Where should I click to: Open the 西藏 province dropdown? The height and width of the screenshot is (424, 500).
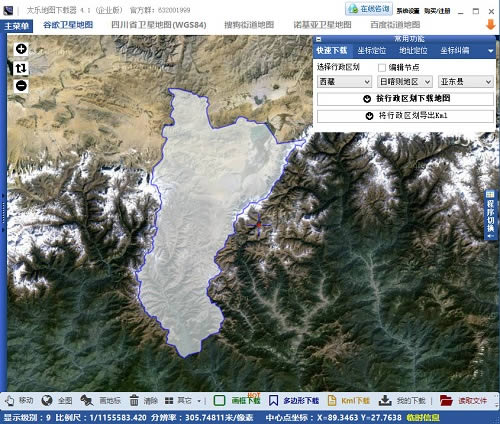click(x=344, y=82)
